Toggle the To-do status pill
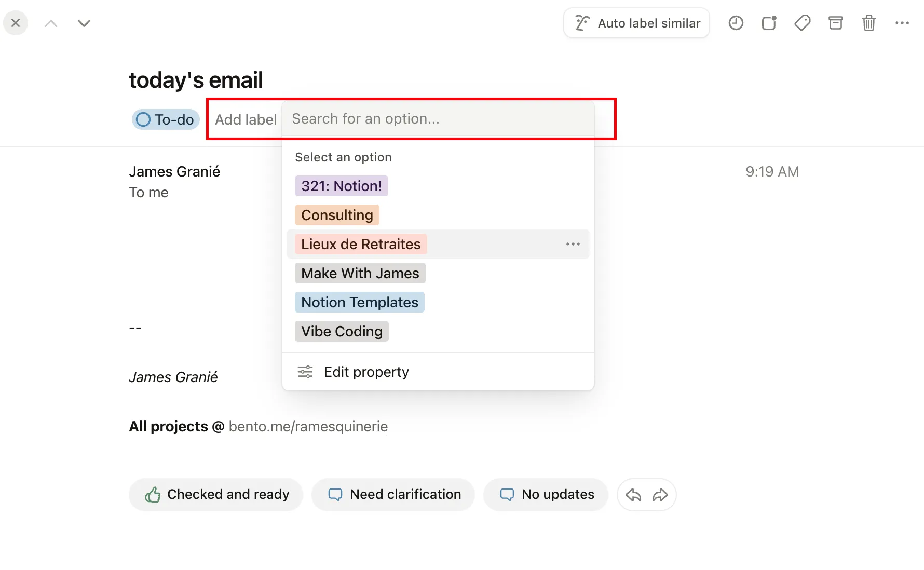The width and height of the screenshot is (924, 570). pos(166,119)
